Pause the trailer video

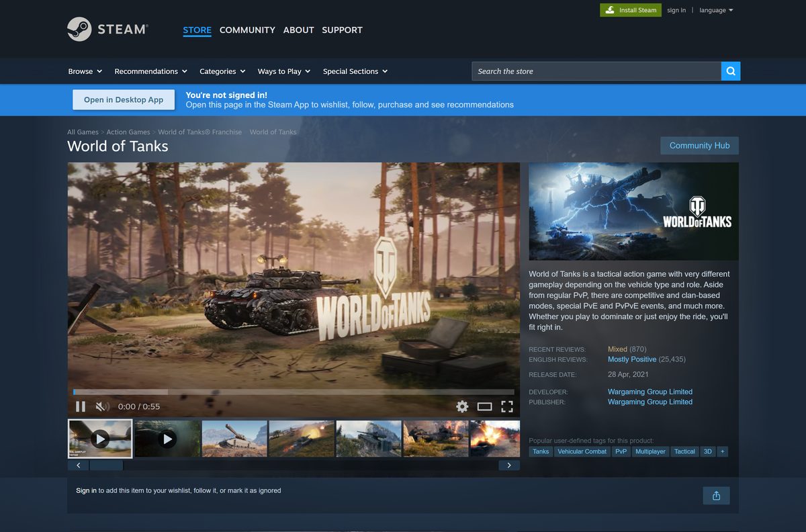point(81,406)
